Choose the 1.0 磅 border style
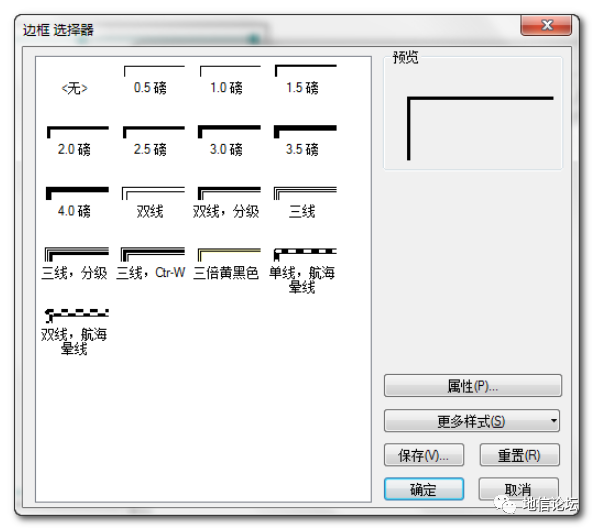The height and width of the screenshot is (530, 597). point(230,80)
